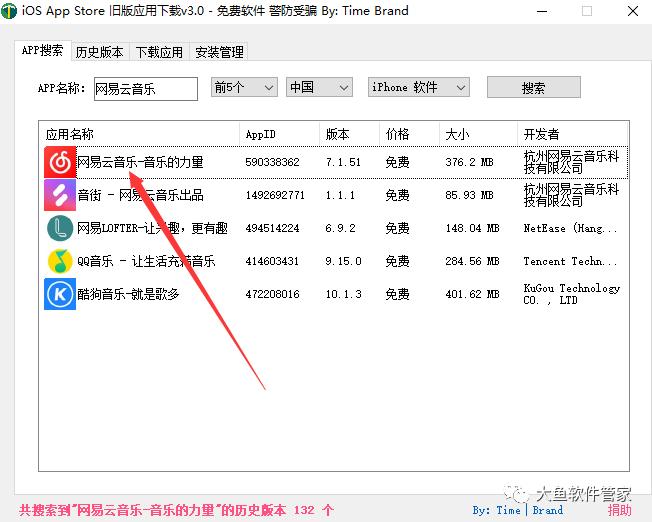
Task: Open the 中国 region dropdown
Action: click(319, 87)
